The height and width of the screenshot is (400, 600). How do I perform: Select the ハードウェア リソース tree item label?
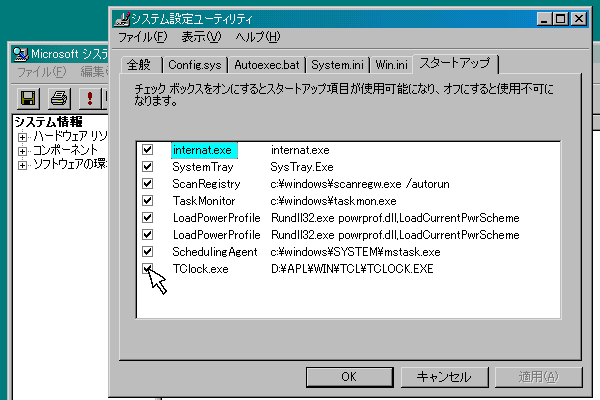[x=70, y=136]
